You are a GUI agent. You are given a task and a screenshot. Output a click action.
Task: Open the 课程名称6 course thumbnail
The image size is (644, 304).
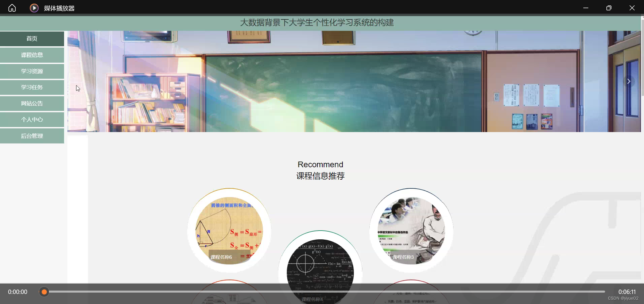point(229,231)
